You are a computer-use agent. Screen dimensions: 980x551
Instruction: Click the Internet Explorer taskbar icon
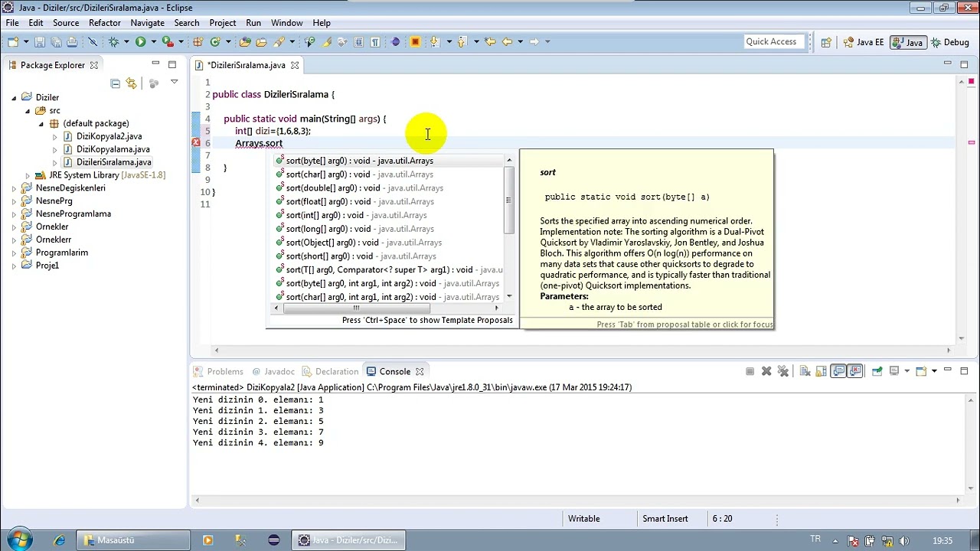(60, 540)
